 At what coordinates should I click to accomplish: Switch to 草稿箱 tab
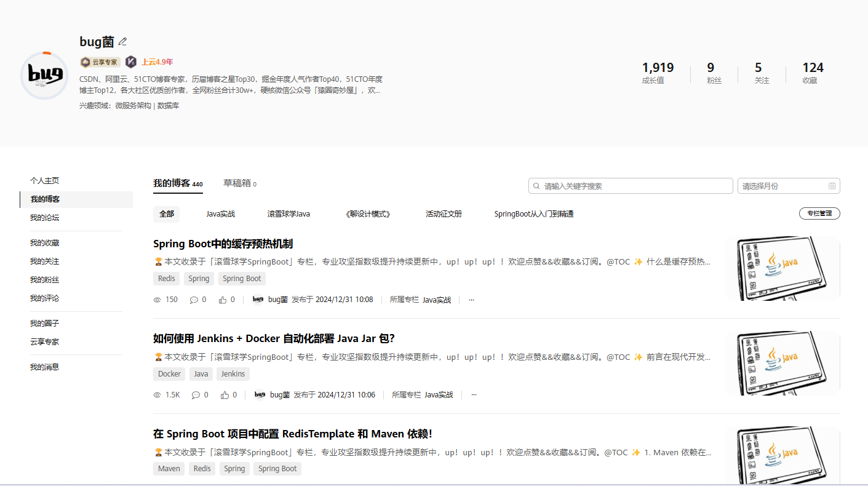tap(240, 183)
